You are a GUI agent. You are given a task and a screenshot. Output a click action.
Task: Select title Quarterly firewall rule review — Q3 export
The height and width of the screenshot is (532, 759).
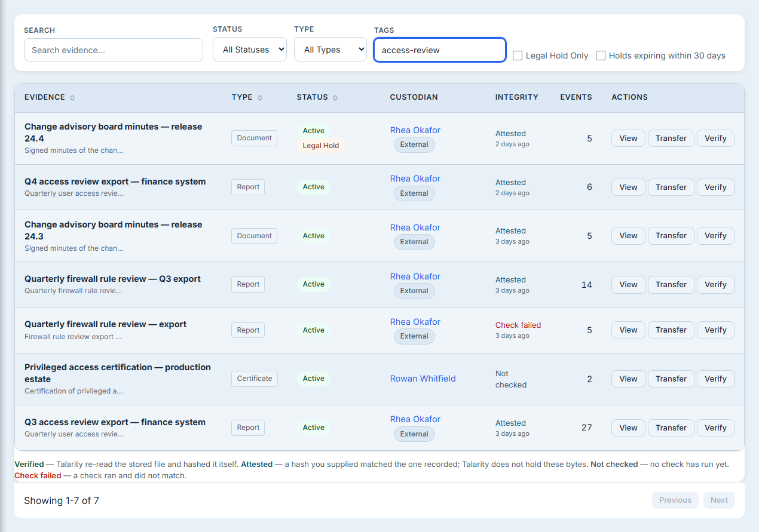tap(112, 279)
